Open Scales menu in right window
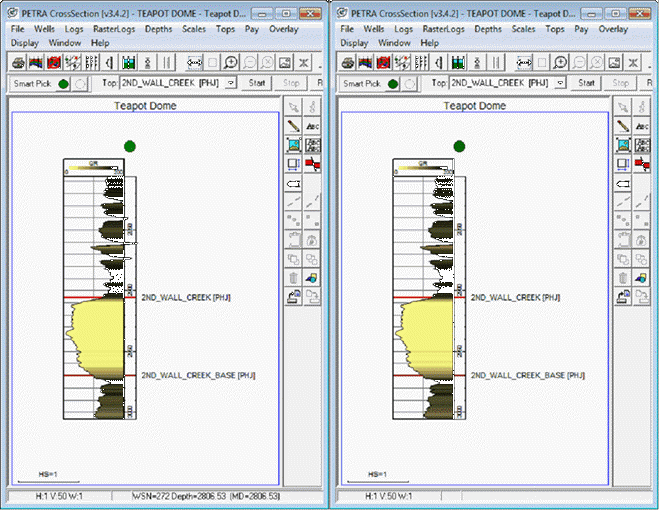This screenshot has height=510, width=659. click(x=523, y=29)
